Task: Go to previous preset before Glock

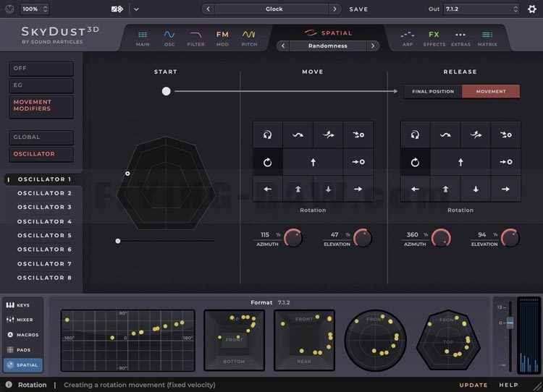Action: 208,9
